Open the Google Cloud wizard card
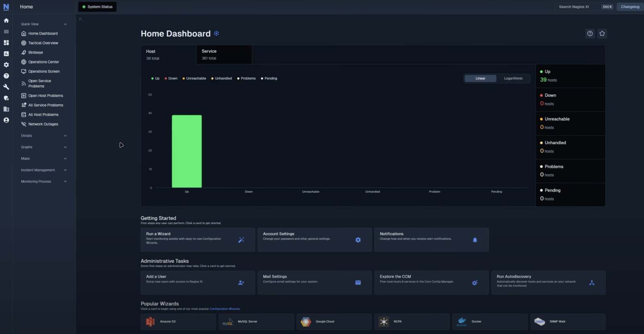Screen dimensions: 644x334 [x=334, y=322]
